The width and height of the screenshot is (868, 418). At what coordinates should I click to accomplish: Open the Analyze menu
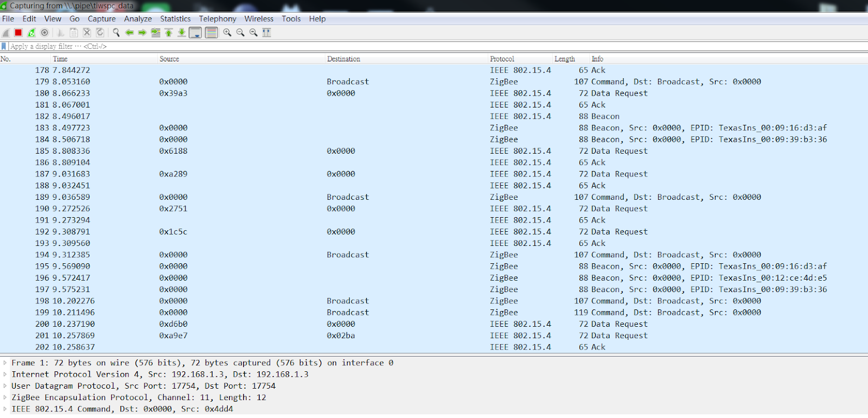(138, 19)
